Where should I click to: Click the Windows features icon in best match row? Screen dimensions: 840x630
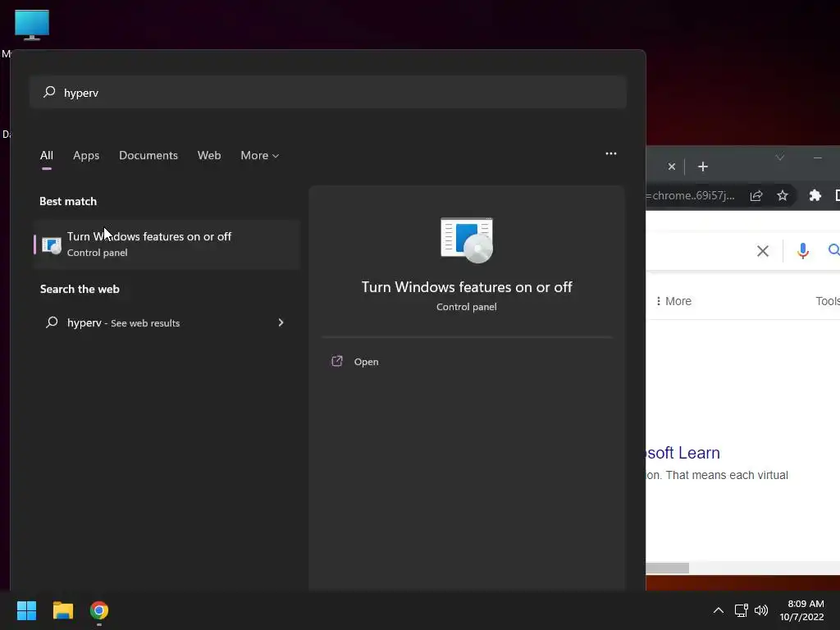pyautogui.click(x=52, y=245)
